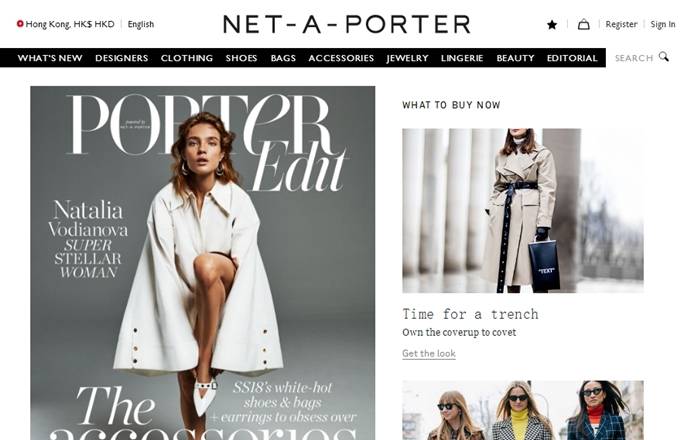Follow the Get the look link
This screenshot has height=440, width=680.
pos(428,354)
